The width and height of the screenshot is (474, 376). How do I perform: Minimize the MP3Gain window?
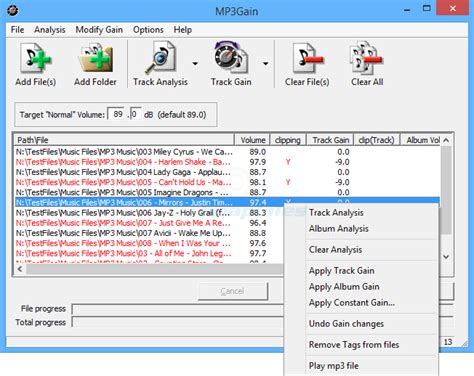(407, 9)
